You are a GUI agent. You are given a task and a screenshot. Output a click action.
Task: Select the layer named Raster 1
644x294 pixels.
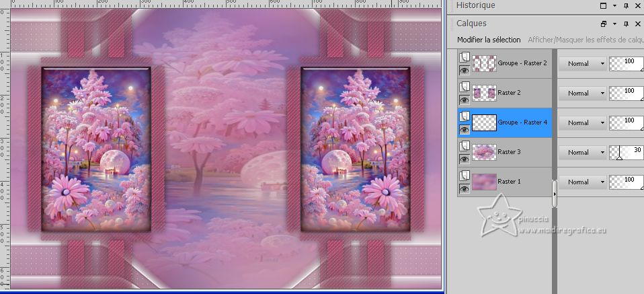click(510, 182)
